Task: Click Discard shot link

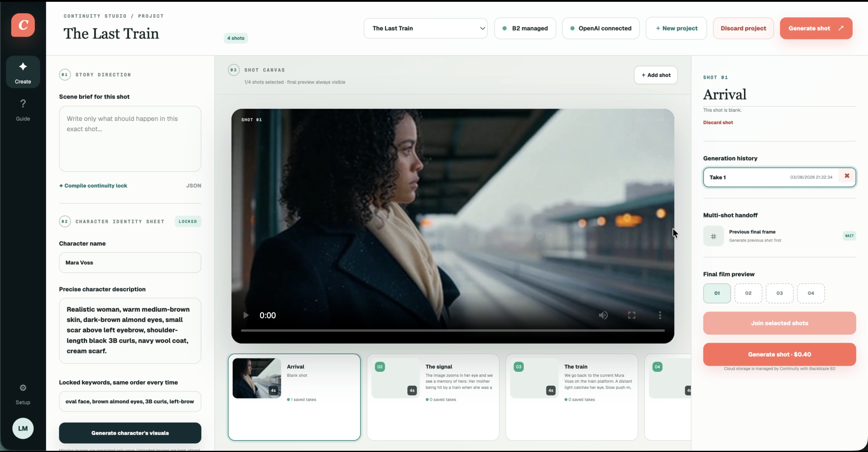Action: click(x=718, y=123)
